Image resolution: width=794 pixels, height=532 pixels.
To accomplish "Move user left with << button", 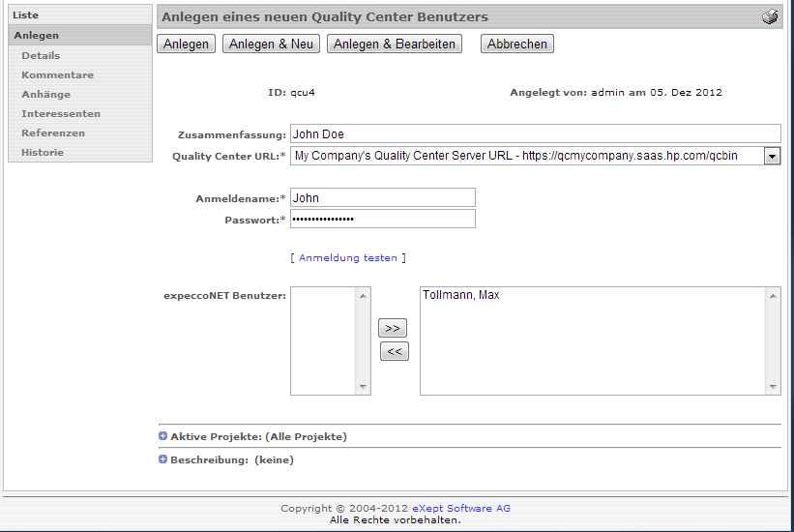I will click(394, 352).
